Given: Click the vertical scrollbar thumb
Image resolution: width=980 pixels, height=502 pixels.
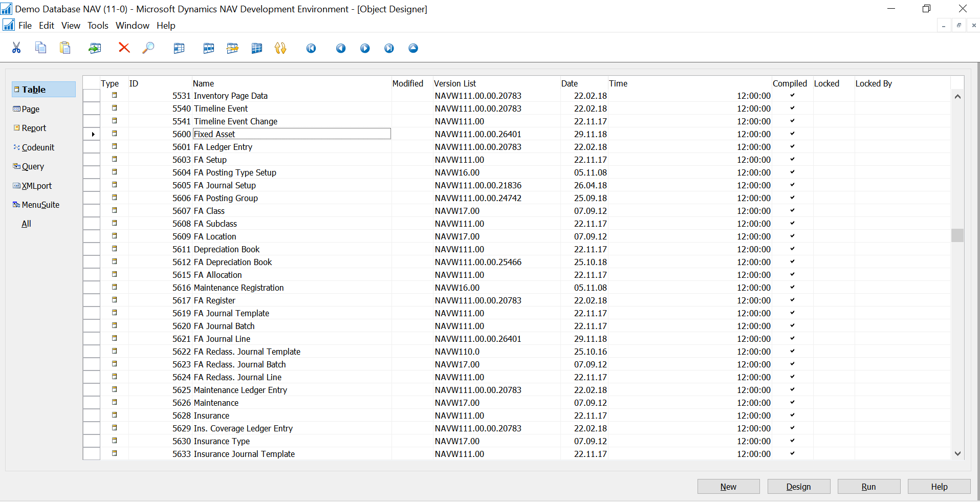Looking at the screenshot, I should (x=957, y=235).
